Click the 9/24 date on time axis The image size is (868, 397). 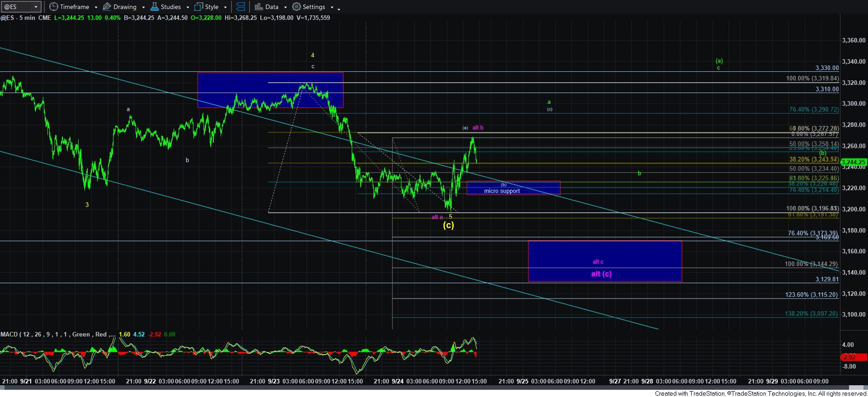[398, 381]
